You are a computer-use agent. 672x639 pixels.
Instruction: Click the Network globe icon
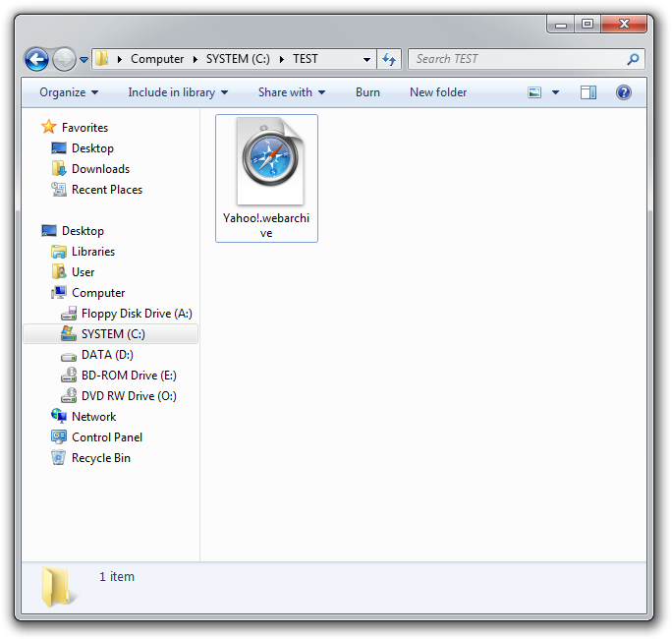(59, 416)
